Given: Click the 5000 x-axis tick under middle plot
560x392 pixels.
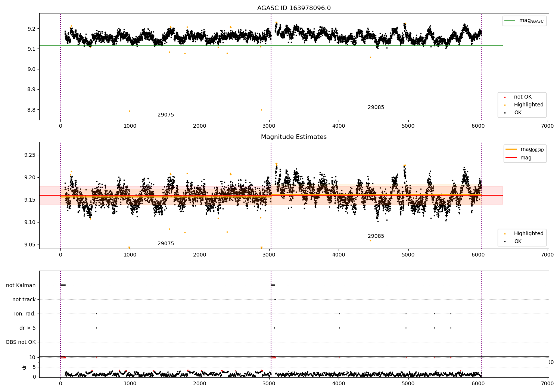Looking at the screenshot, I should tap(408, 255).
